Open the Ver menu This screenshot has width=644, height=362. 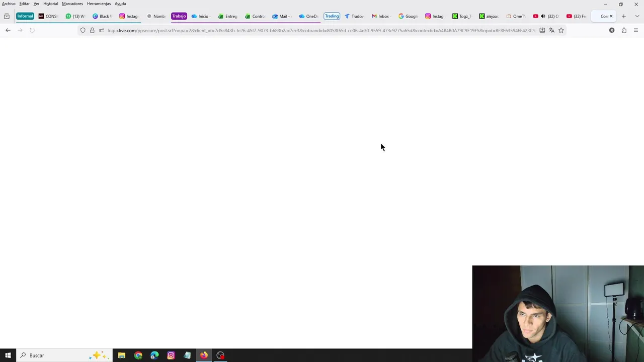click(x=36, y=4)
